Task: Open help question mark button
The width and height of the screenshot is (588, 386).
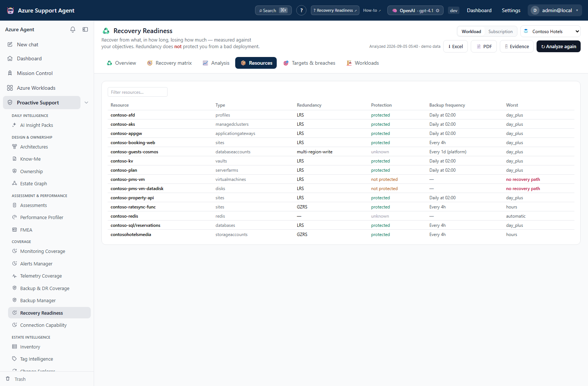Action: [x=301, y=10]
